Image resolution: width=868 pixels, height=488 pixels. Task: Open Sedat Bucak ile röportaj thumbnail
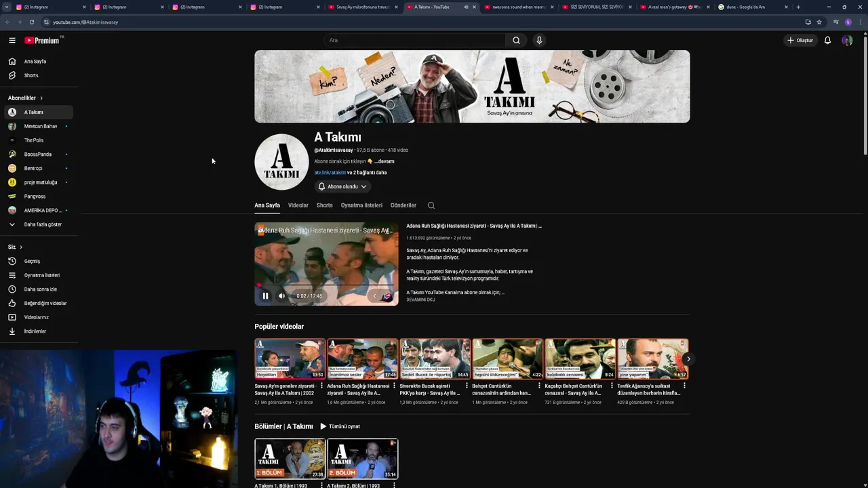(x=435, y=359)
